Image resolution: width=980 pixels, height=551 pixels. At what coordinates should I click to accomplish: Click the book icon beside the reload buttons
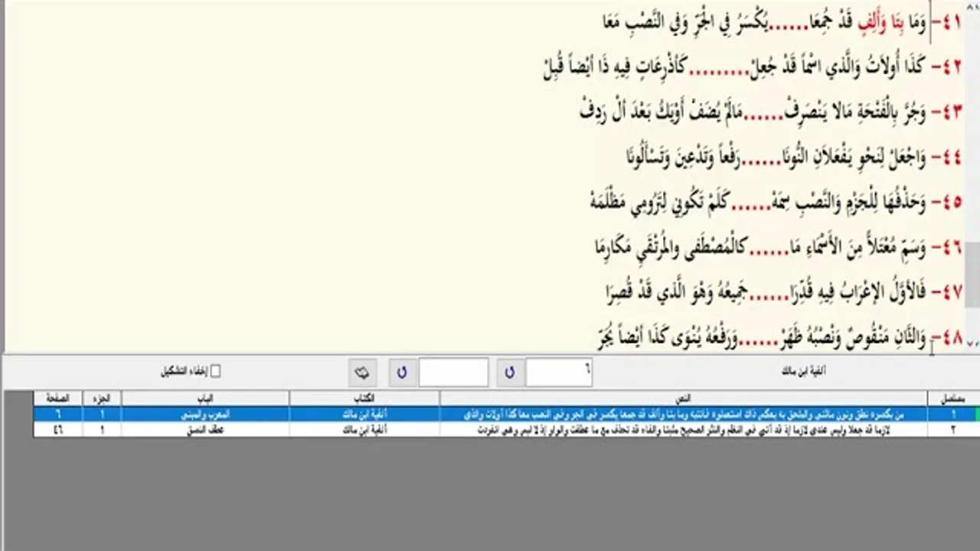tap(361, 373)
